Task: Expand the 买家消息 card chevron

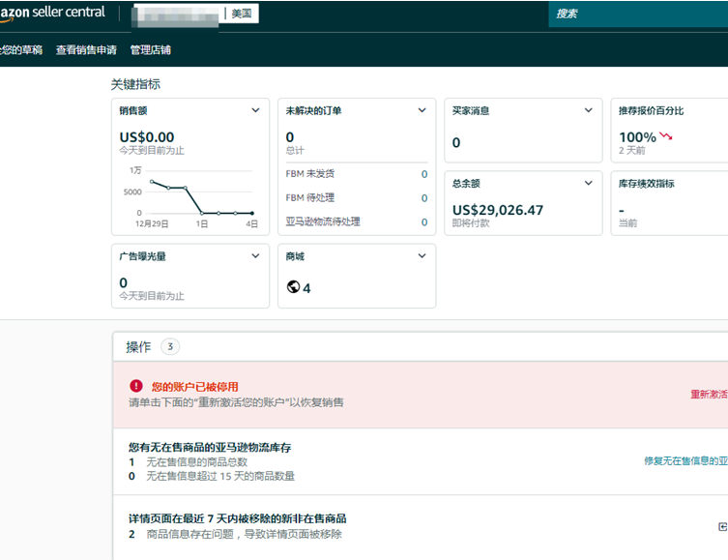Action: 588,110
